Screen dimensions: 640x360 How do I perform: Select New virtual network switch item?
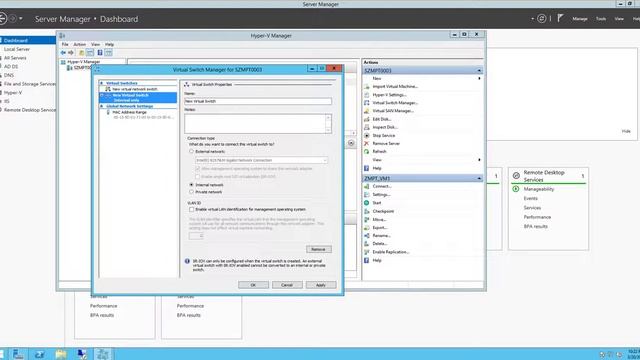tap(135, 89)
